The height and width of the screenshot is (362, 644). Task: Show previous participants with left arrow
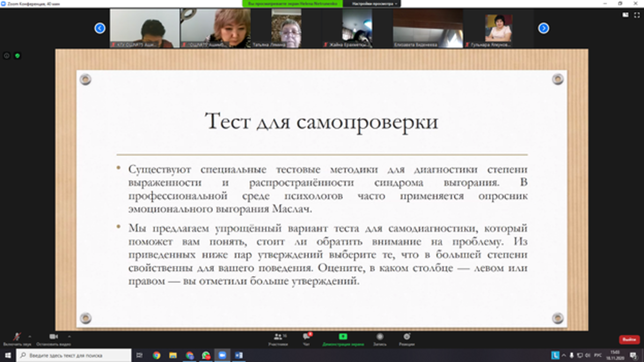coord(100,28)
